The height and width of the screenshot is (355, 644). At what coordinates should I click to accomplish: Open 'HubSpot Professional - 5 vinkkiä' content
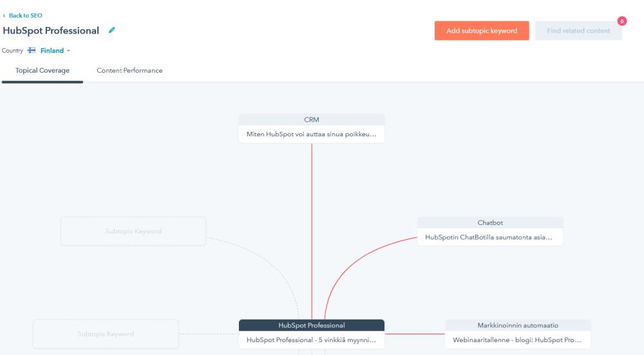click(x=311, y=340)
